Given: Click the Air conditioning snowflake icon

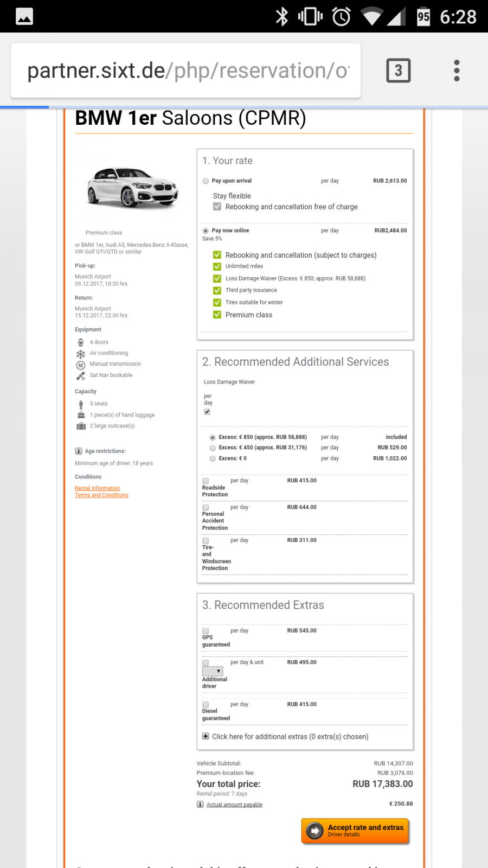Looking at the screenshot, I should point(81,354).
